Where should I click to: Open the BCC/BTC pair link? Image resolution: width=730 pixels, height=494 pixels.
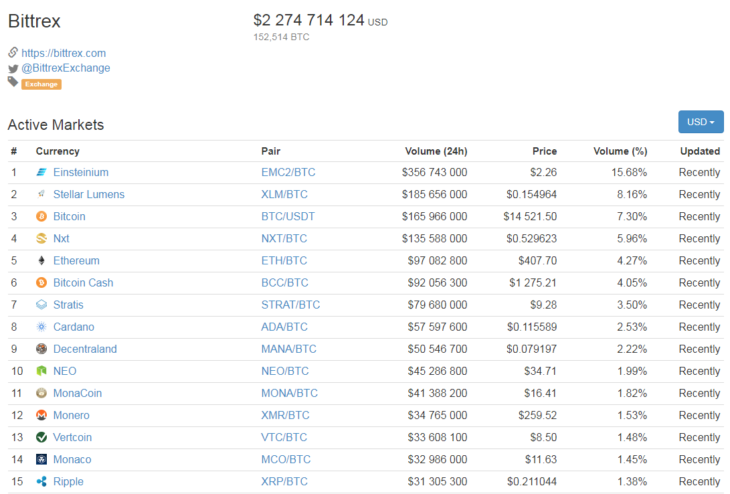coord(284,283)
